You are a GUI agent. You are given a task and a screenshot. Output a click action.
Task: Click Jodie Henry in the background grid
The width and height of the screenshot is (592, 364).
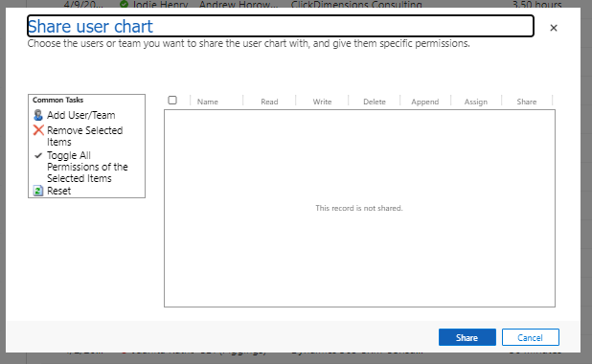pos(160,5)
